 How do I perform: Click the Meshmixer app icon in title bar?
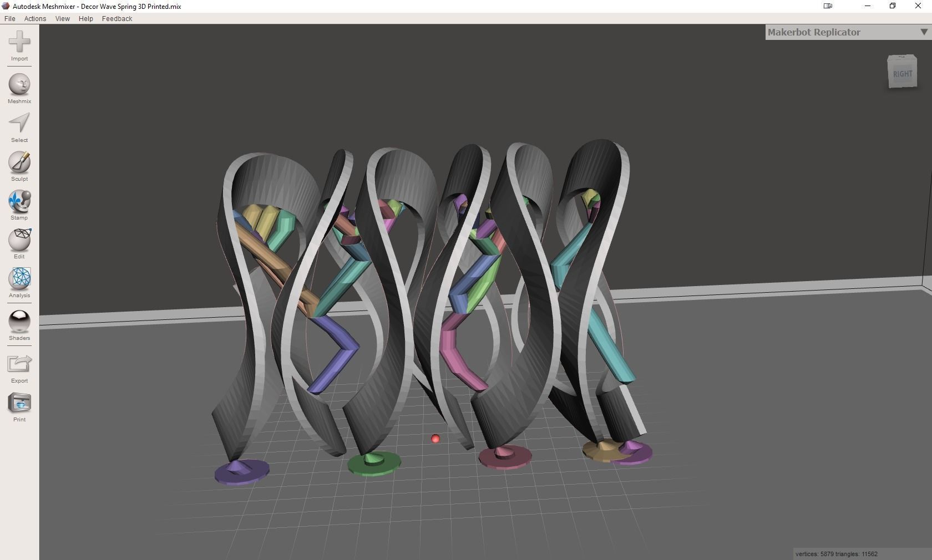6,6
